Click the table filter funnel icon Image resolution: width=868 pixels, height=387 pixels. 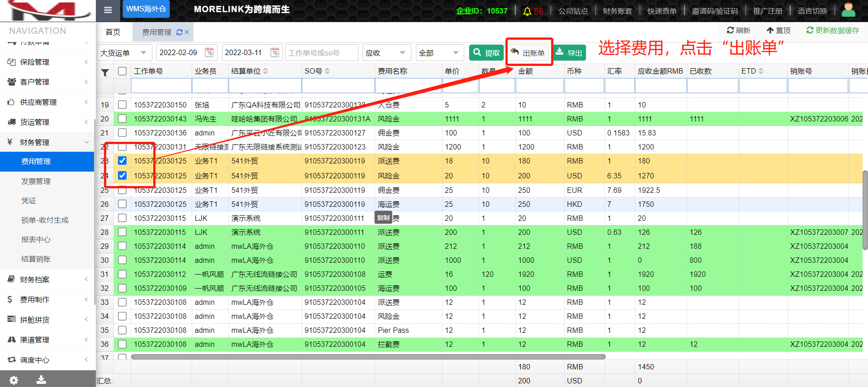[x=105, y=72]
